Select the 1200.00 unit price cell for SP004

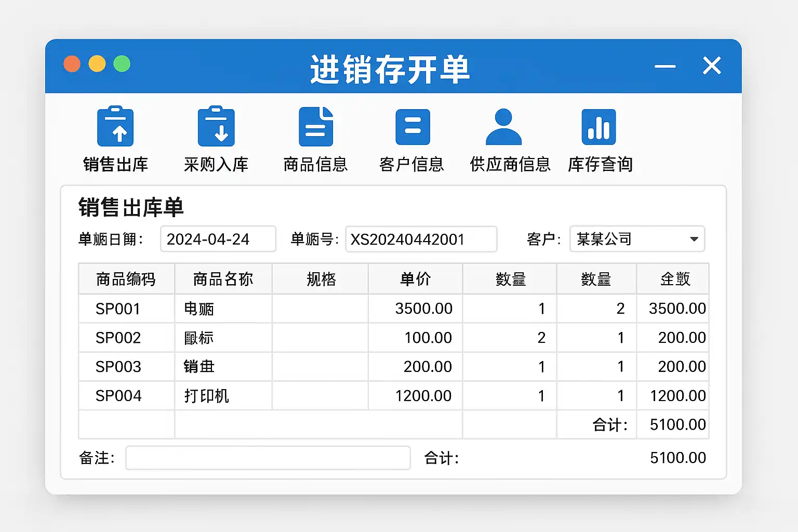point(415,396)
